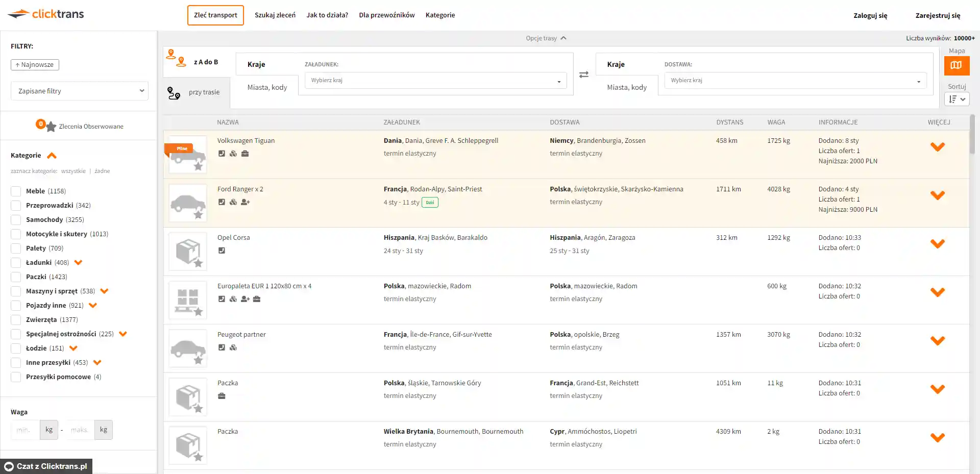Open the 'Jak to działa?' menu item

(327, 15)
